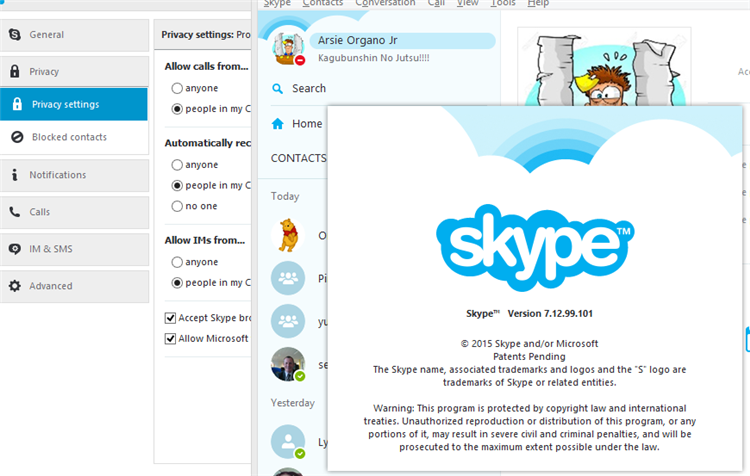
Task: Open the Notifications section
Action: click(75, 175)
